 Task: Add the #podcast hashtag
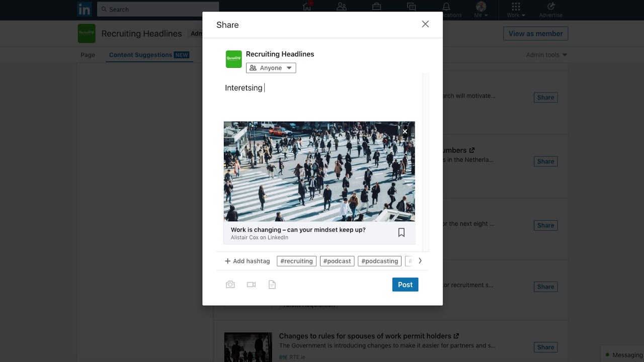337,261
